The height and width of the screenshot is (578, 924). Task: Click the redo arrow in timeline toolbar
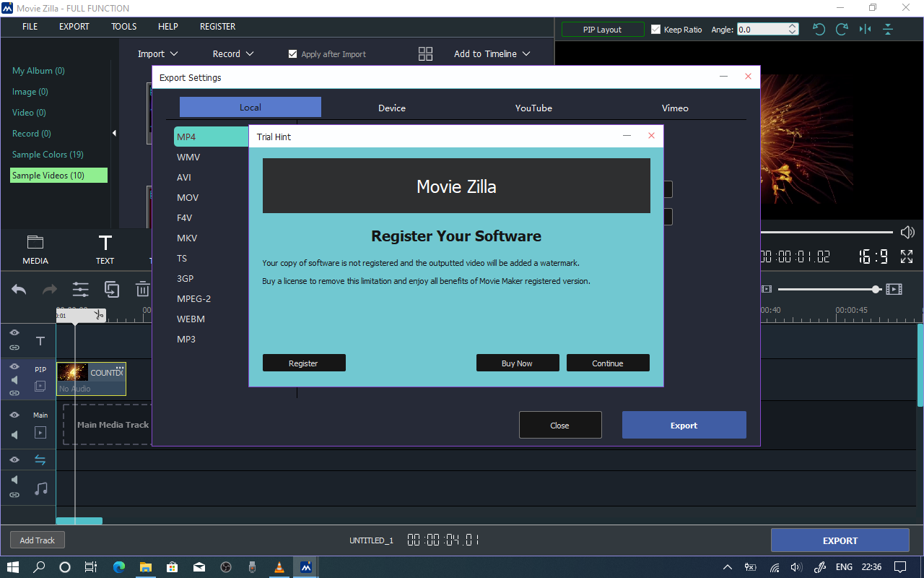pos(50,290)
